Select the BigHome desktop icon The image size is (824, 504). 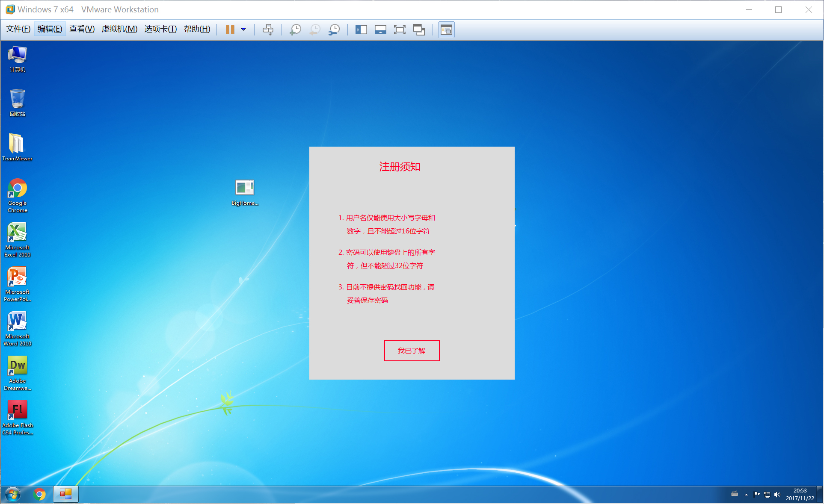coord(245,192)
